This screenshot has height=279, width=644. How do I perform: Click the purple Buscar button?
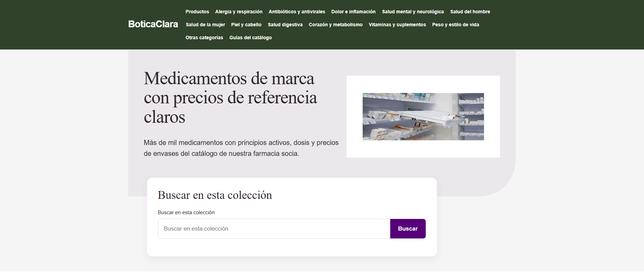point(408,229)
